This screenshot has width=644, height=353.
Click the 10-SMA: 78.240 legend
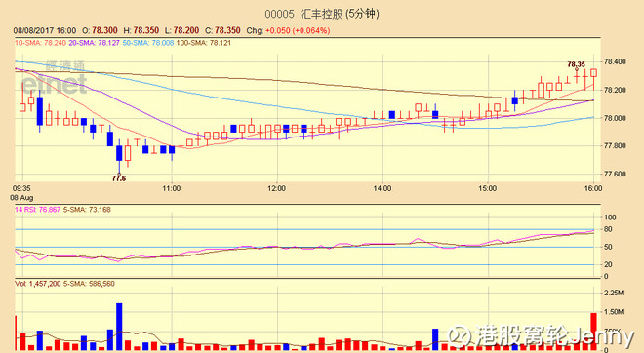coord(40,43)
